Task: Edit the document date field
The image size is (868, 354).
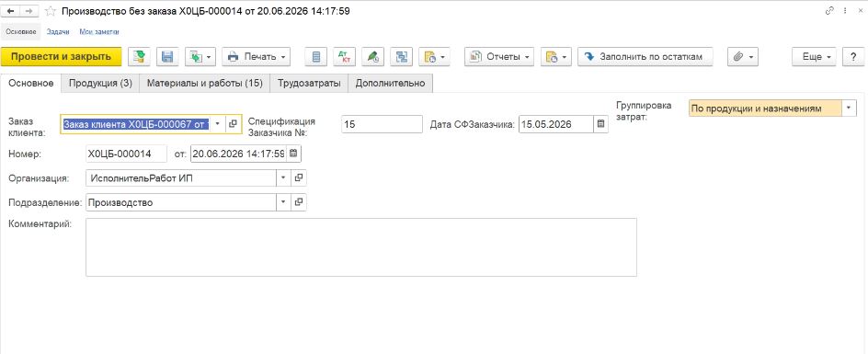Action: click(x=238, y=154)
